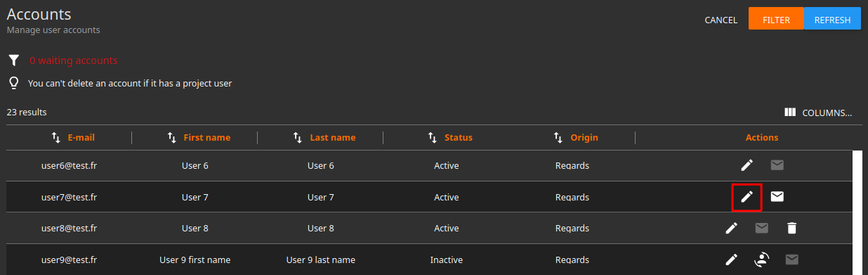Click the CANCEL button

[x=721, y=20]
